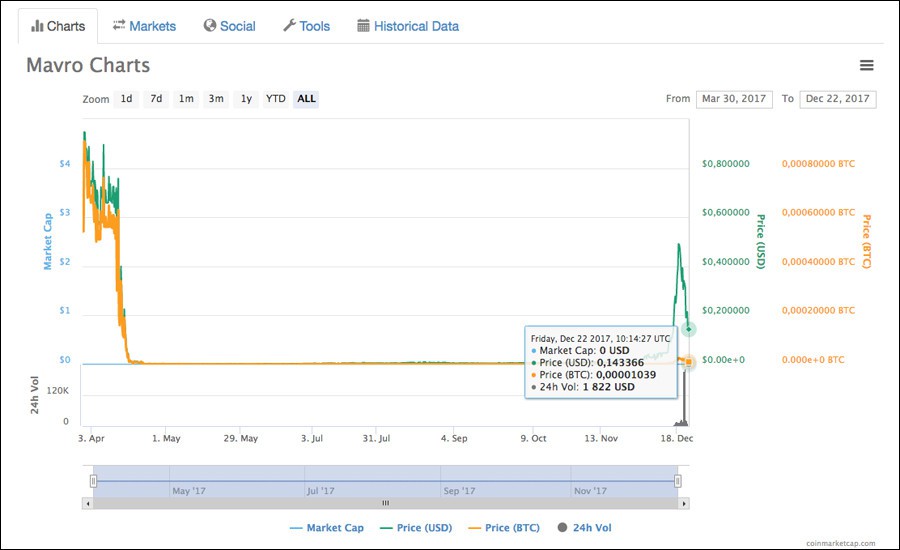The height and width of the screenshot is (550, 900).
Task: Select the ALL zoom option
Action: (306, 99)
